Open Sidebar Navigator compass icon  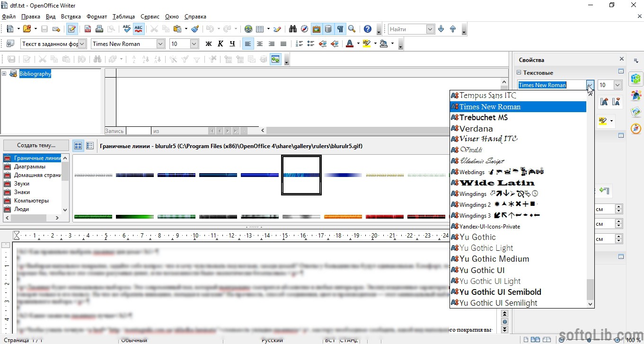click(x=636, y=129)
